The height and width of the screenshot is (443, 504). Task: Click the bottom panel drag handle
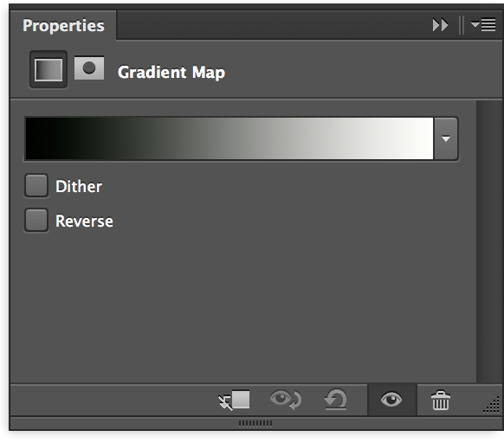point(255,423)
